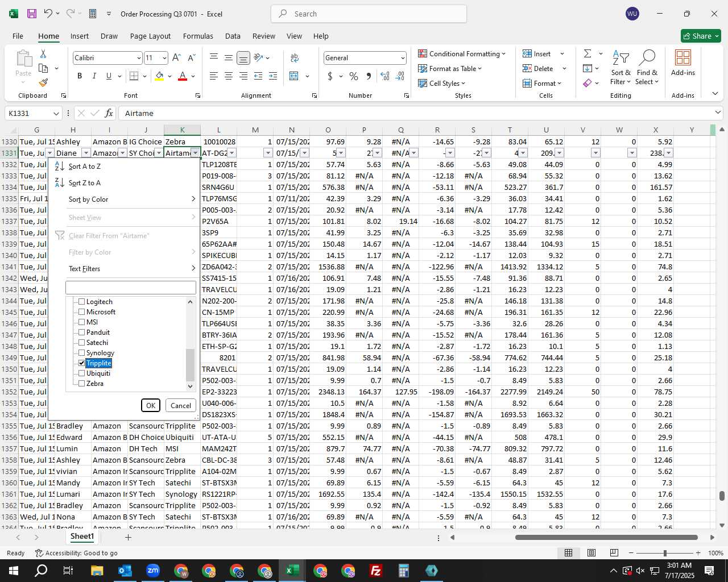Toggle Italic formatting

(x=94, y=76)
